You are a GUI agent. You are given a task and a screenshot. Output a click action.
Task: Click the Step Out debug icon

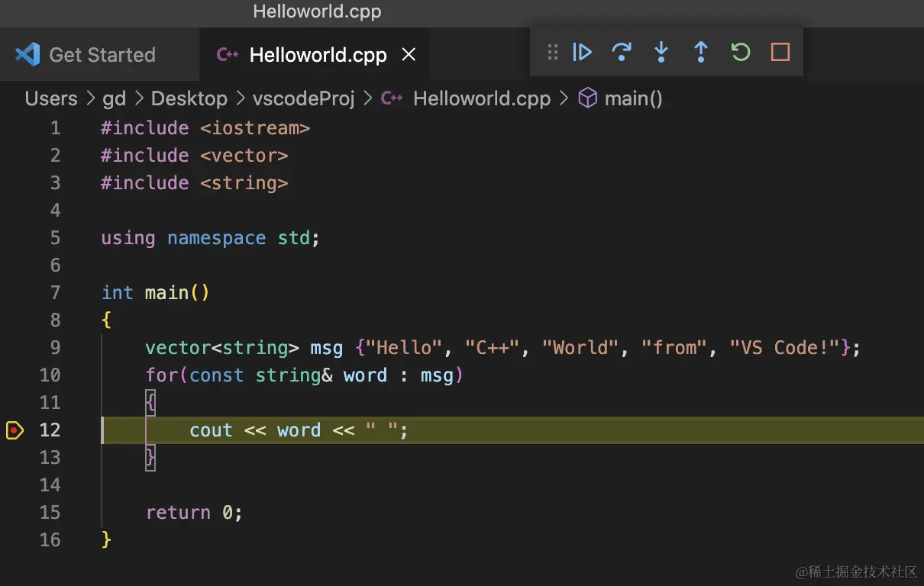[x=700, y=52]
